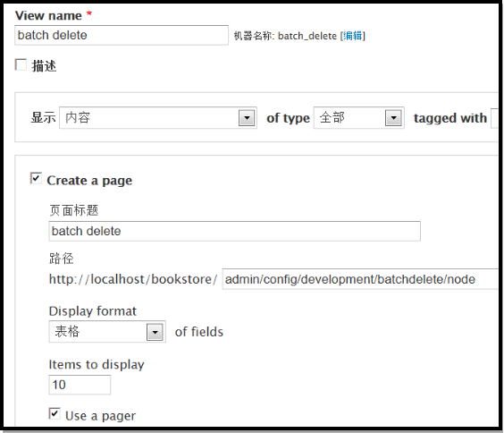Screen dimensions: 504x433
Task: Click the 路径 path input field
Action: 360,279
